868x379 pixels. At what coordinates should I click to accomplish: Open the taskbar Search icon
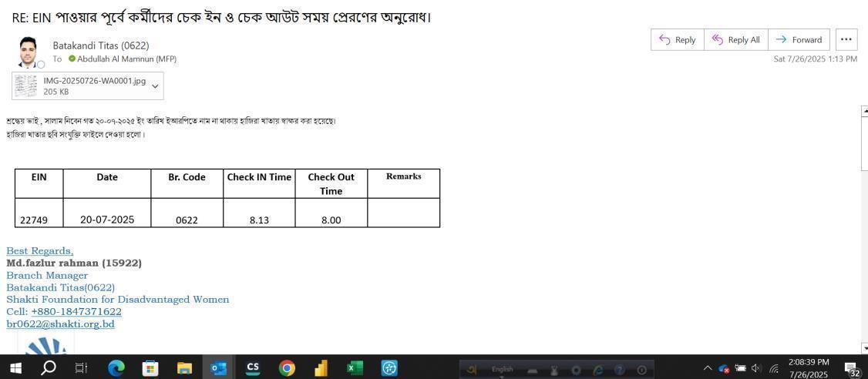click(48, 368)
